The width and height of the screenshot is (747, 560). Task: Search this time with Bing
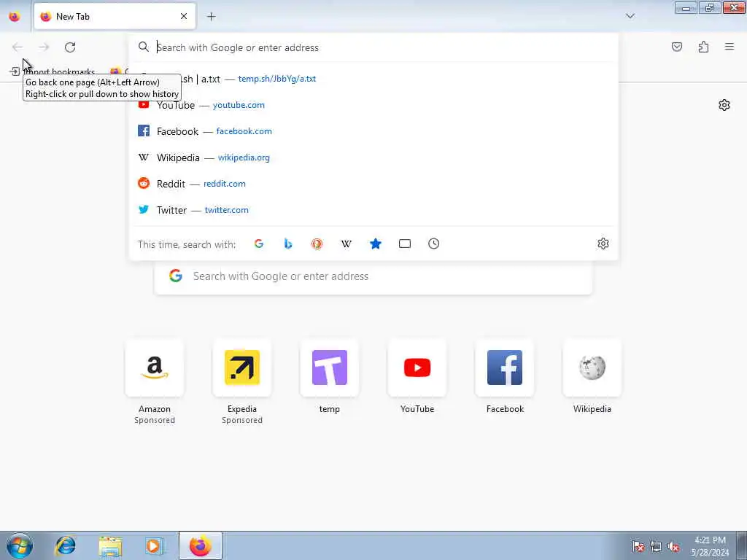[x=287, y=244]
